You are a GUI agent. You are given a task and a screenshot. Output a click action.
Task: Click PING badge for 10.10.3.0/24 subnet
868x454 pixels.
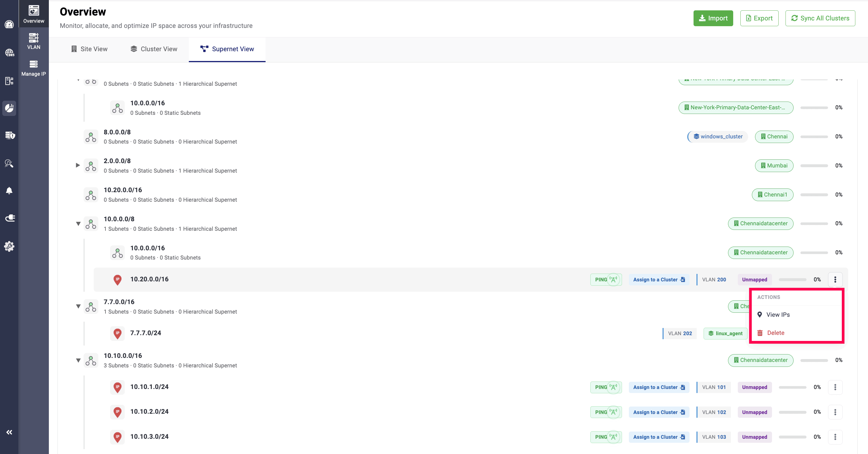[606, 437]
